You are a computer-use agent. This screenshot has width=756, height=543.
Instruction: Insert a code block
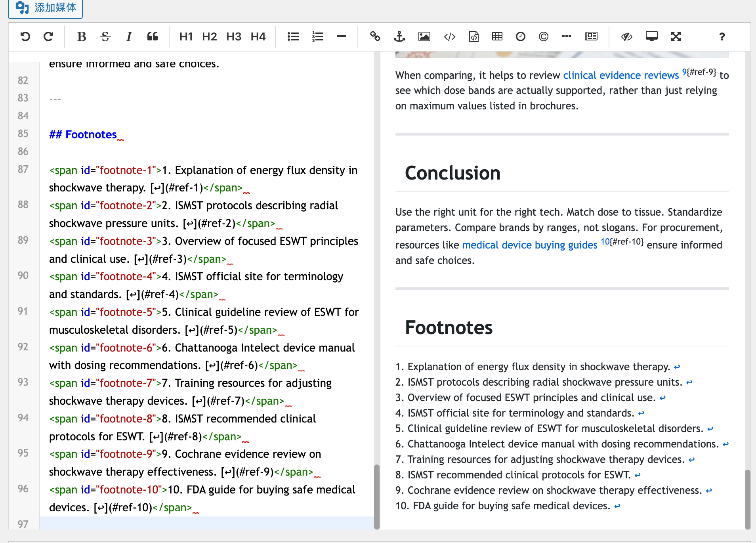click(474, 37)
